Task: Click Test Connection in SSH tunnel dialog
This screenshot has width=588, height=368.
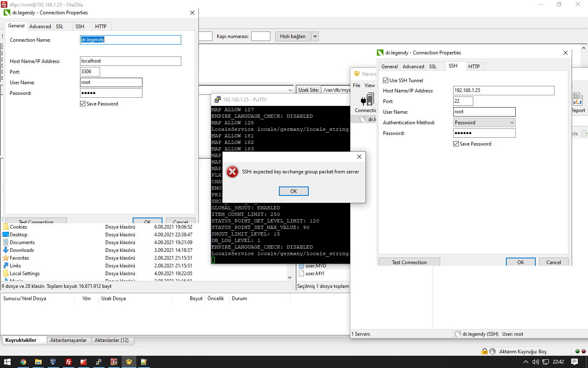Action: [409, 262]
